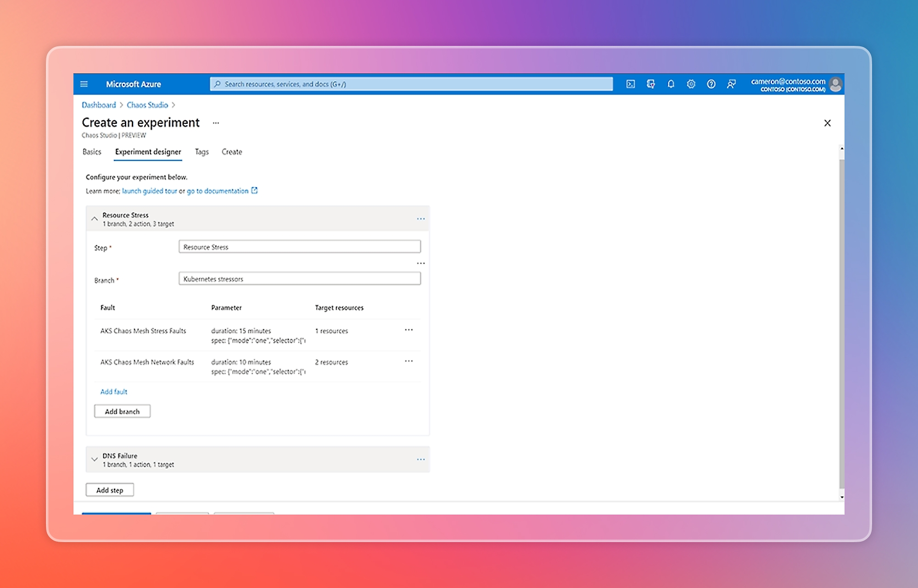Open Cloud Shell from the top bar
The width and height of the screenshot is (918, 588).
click(x=631, y=84)
